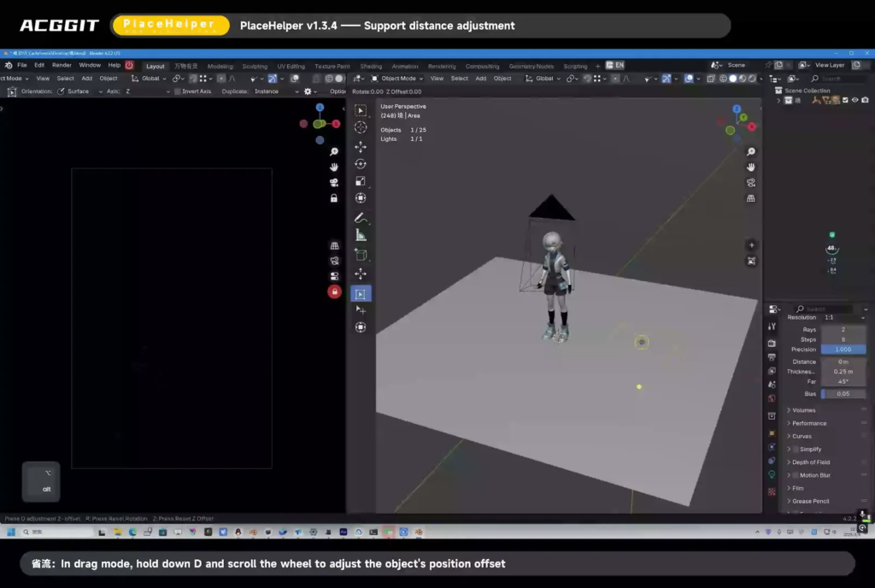The image size is (875, 588).
Task: Open the Output properties tab icon
Action: pyautogui.click(x=772, y=357)
